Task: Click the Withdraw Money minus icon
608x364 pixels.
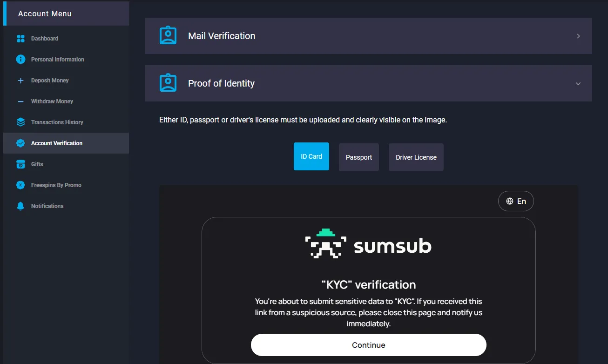Action: [20, 101]
